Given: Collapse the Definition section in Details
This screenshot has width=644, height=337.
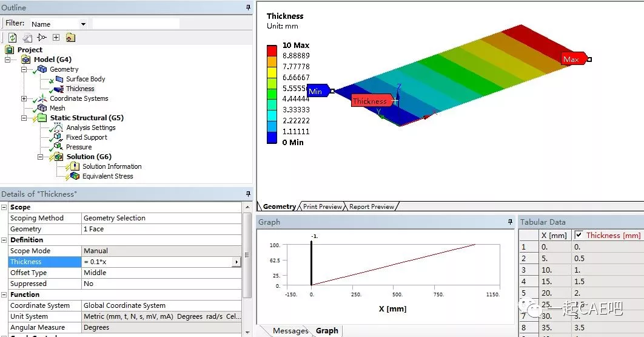Looking at the screenshot, I should tap(4, 240).
